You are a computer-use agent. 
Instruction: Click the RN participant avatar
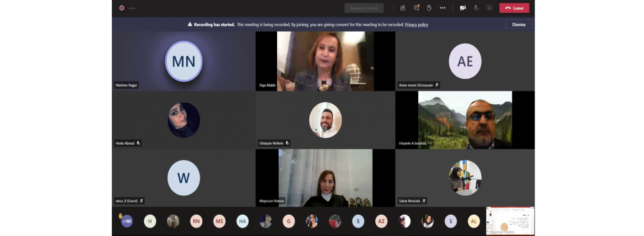(196, 221)
